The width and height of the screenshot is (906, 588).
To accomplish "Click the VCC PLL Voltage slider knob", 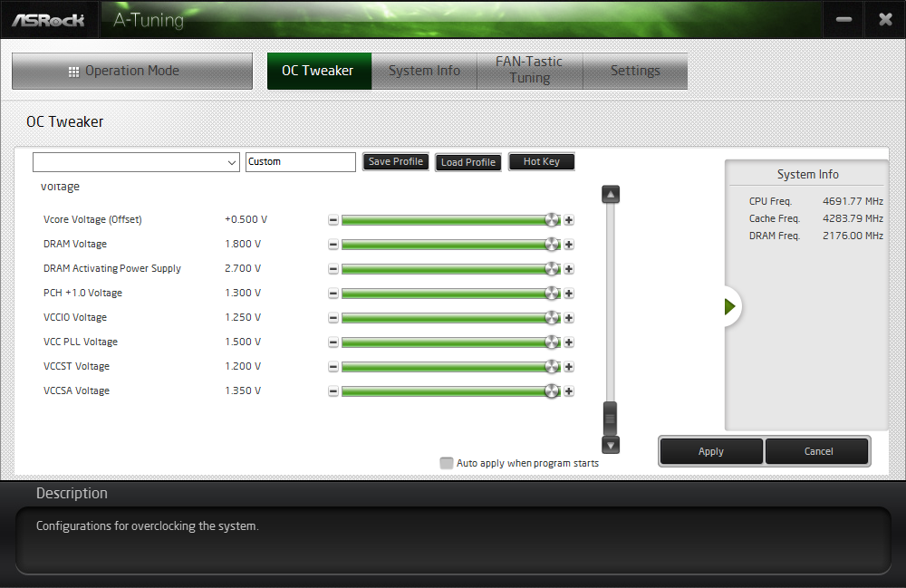I will 553,342.
